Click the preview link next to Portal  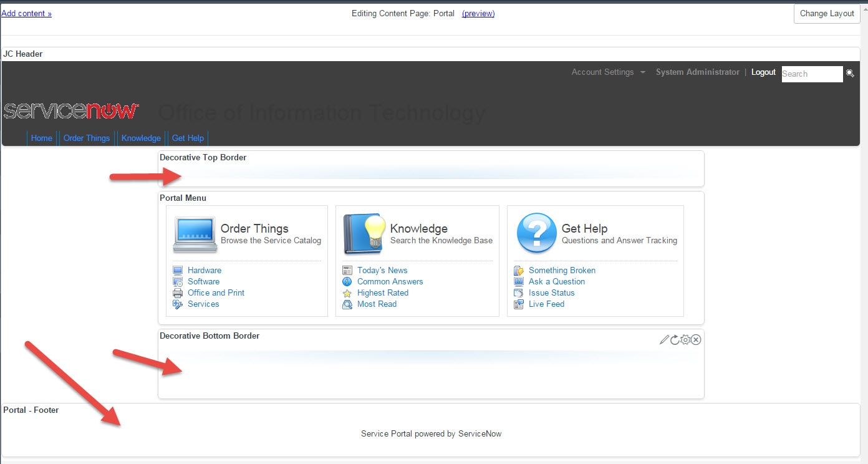pos(478,13)
